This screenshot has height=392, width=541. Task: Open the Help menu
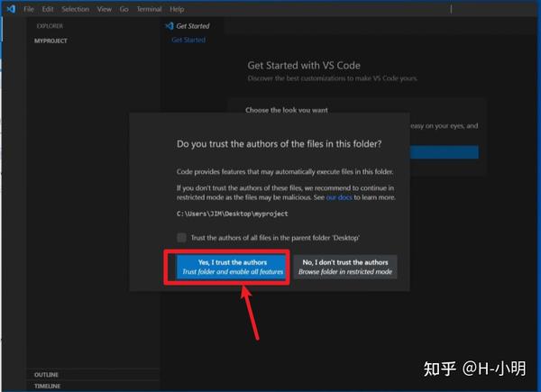[177, 9]
